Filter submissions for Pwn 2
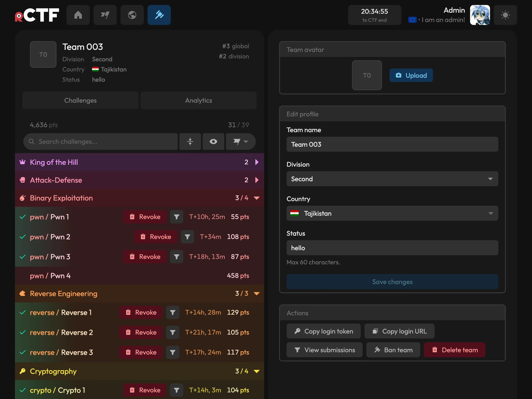Viewport: 532px width, 399px height. coord(187,237)
